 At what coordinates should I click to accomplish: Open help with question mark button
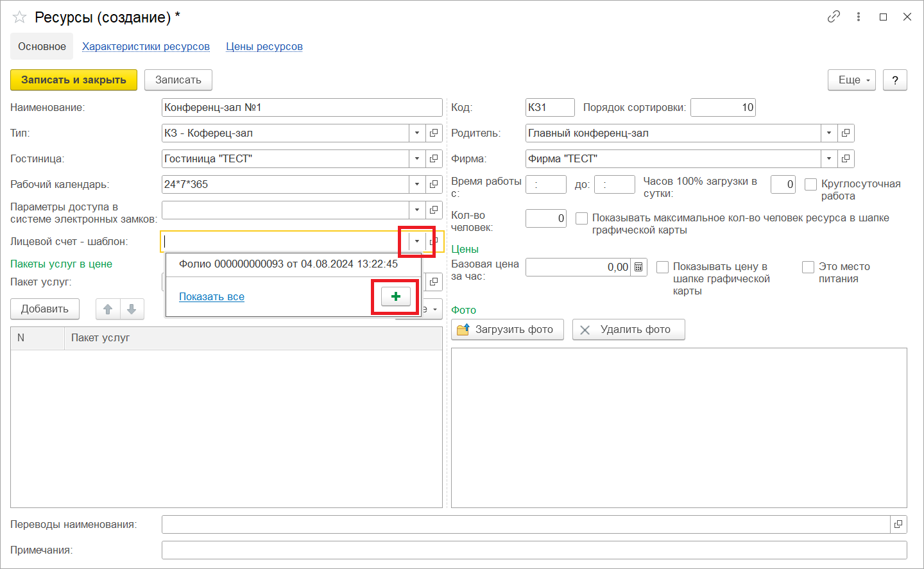coord(895,80)
